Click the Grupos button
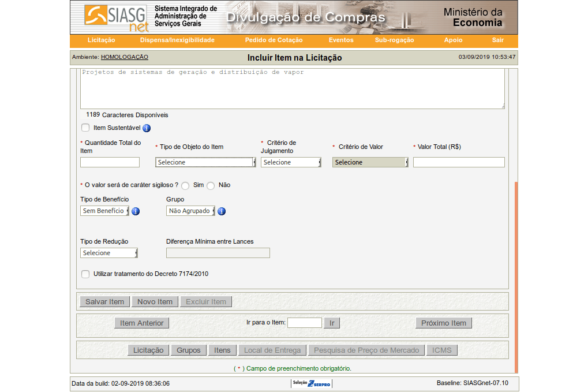The height and width of the screenshot is (392, 588). tap(189, 350)
